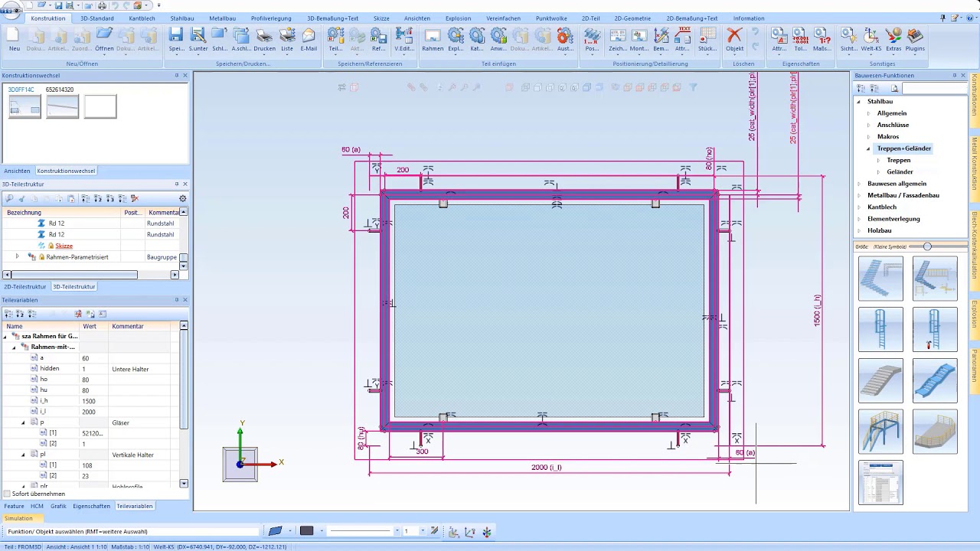This screenshot has height=551, width=980.
Task: Adjust the symbol Größe slider
Action: 927,246
